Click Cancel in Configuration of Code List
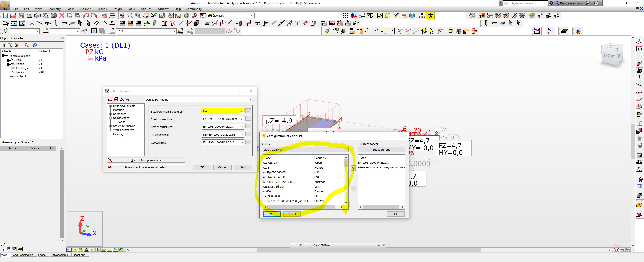Image resolution: width=644 pixels, height=262 pixels. [292, 214]
